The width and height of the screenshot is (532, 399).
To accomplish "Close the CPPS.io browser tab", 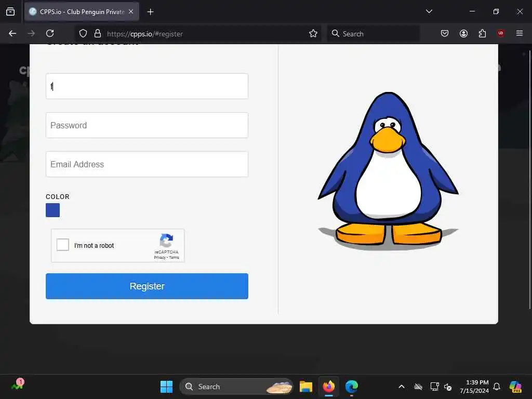I will pos(131,11).
